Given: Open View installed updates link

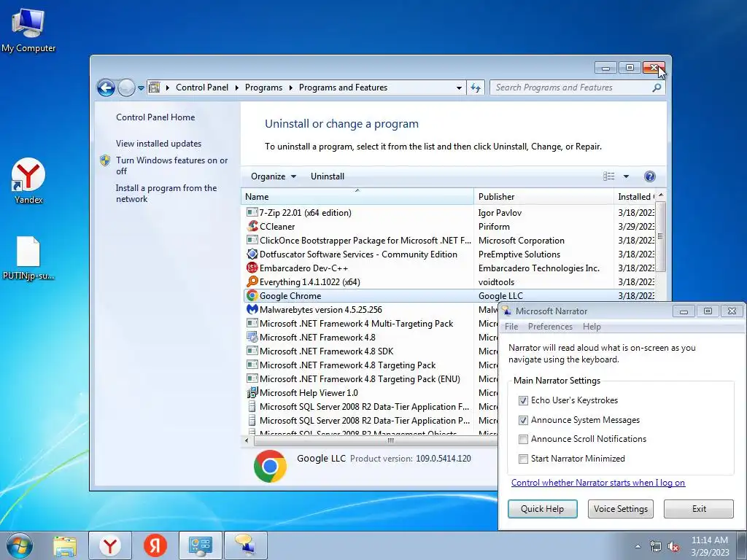Looking at the screenshot, I should tap(158, 144).
